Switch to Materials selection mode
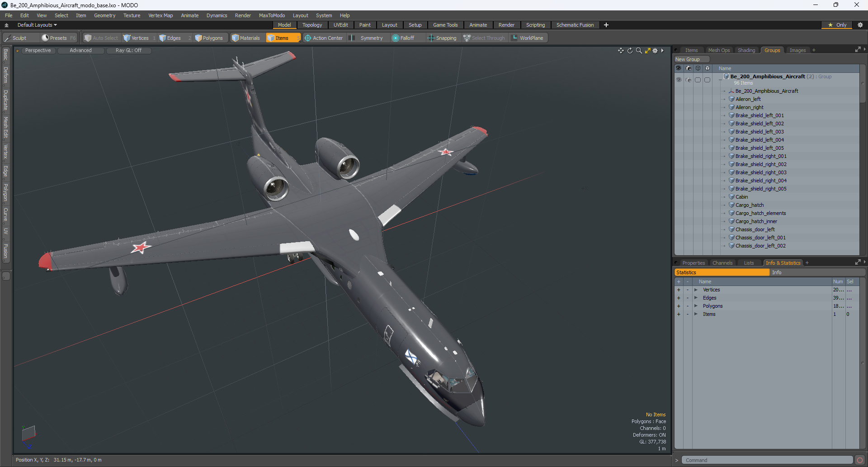 [246, 38]
